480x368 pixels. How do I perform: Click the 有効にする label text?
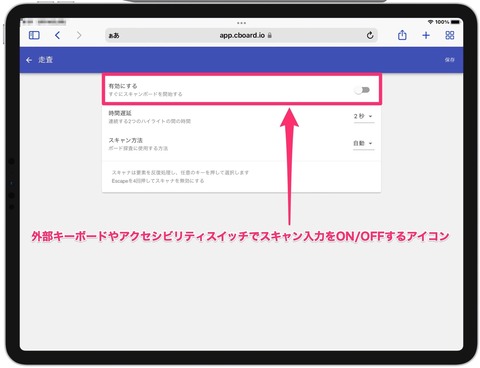click(x=123, y=86)
